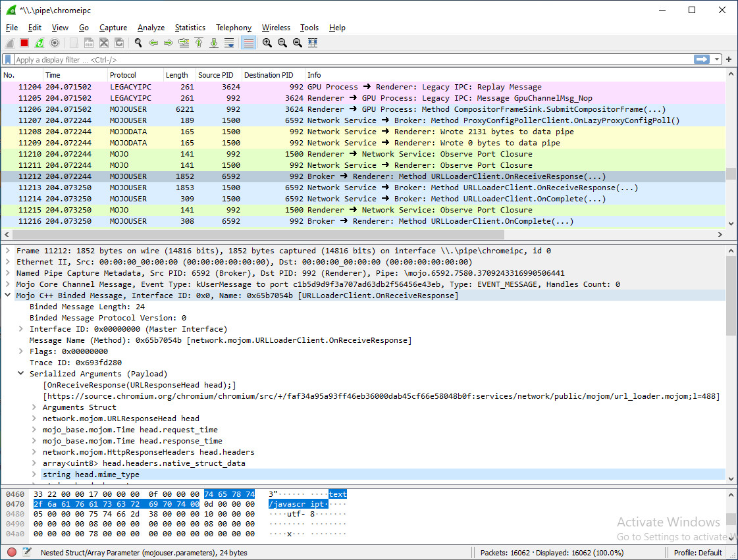Open the Statistics menu

(190, 28)
